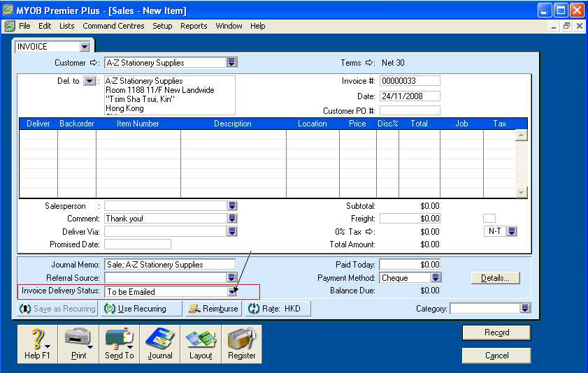Click the freight tax code box

[x=489, y=219]
